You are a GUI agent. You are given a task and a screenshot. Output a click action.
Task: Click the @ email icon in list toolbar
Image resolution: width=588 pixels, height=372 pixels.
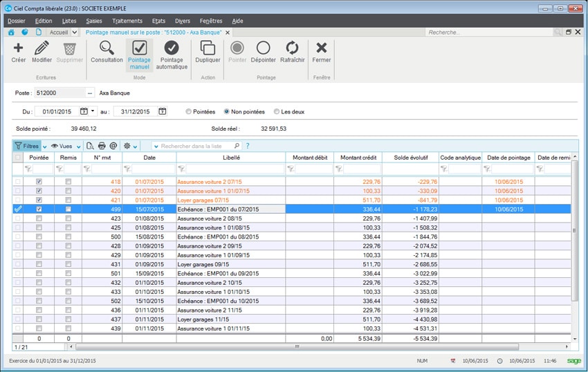(113, 145)
